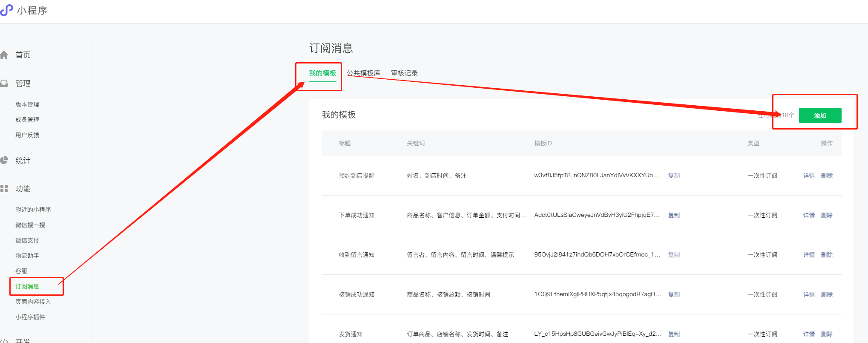View 详情 for 下单成功通知 template
The image size is (868, 343).
(809, 215)
